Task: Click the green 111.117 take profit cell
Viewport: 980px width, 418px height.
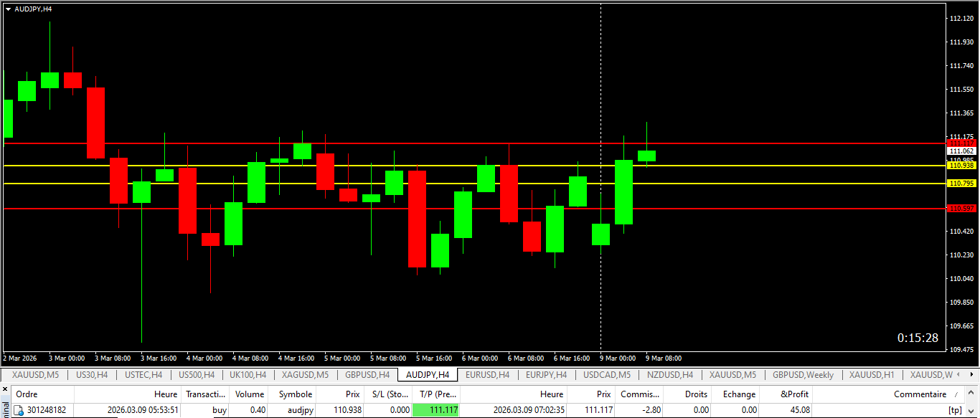Action: coord(435,410)
